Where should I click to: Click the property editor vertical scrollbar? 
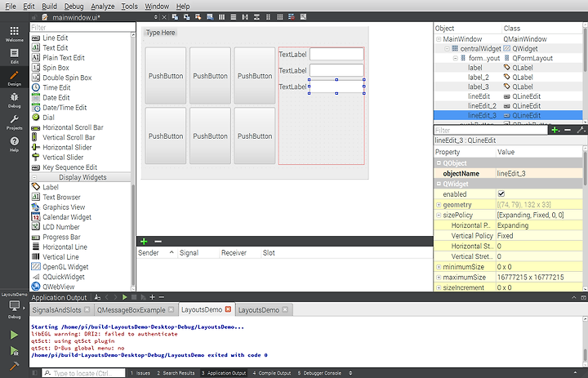tap(585, 169)
